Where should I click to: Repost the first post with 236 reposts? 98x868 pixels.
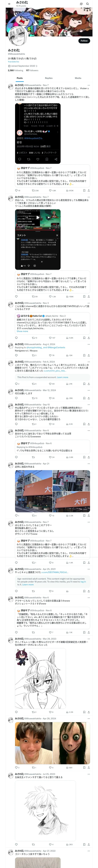click(35, 190)
